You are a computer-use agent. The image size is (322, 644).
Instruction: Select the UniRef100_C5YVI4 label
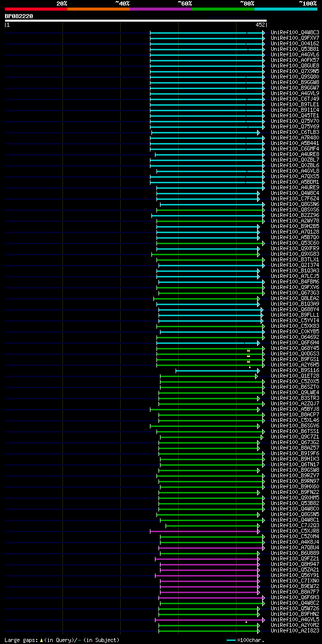[x=295, y=321]
